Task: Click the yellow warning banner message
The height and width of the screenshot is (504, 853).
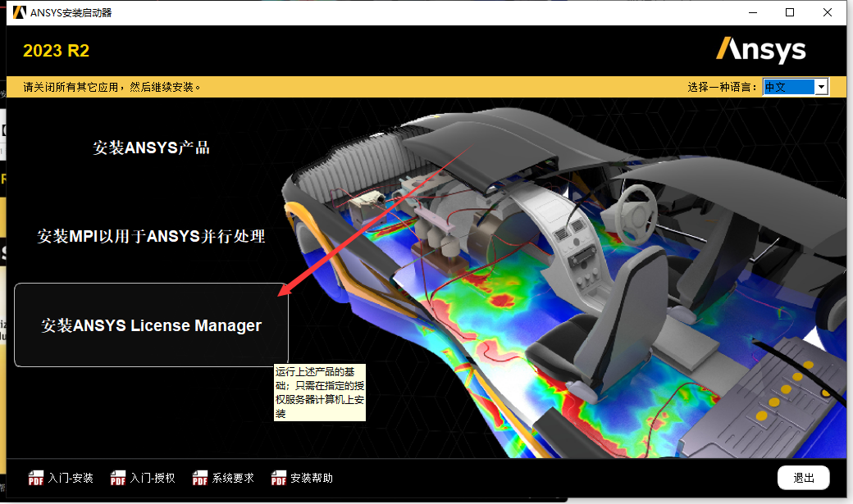Action: (x=115, y=86)
